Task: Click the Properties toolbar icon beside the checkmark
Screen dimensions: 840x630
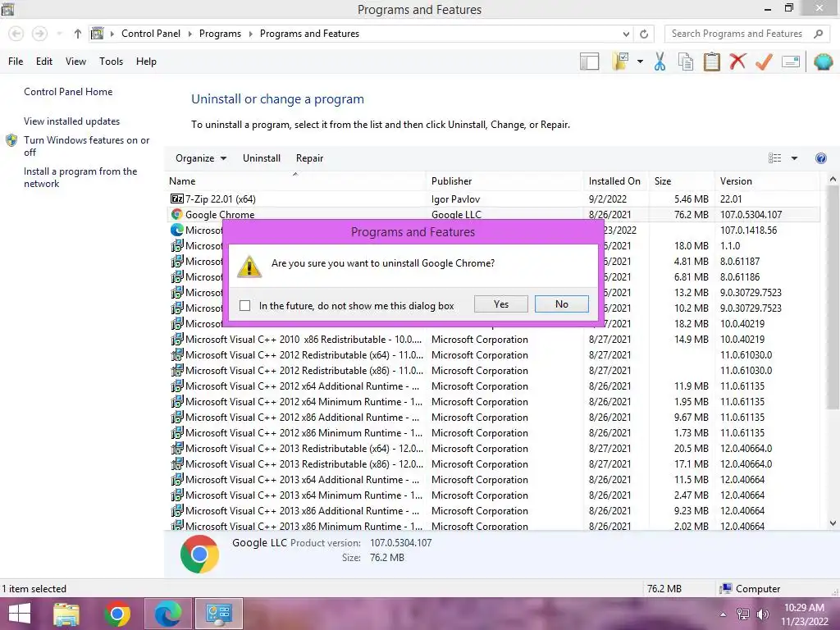Action: click(x=791, y=62)
